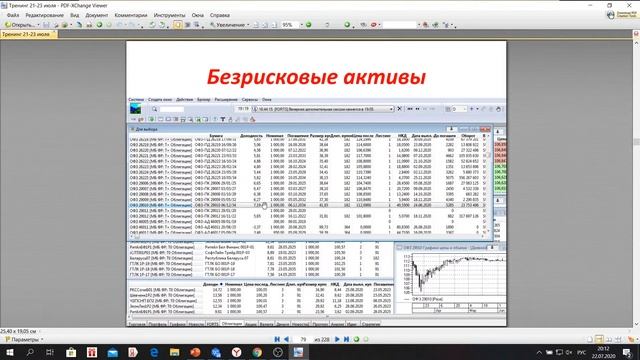
Task: Expand the toolbar search field dropdown
Action: click(x=418, y=25)
